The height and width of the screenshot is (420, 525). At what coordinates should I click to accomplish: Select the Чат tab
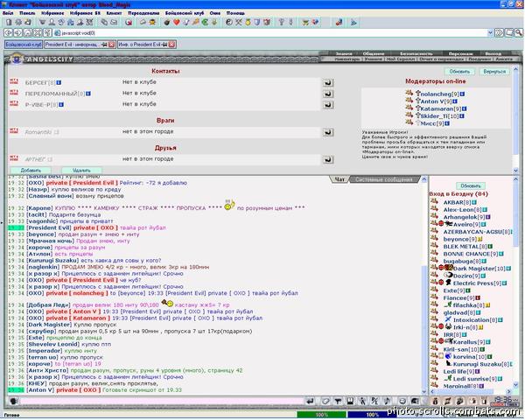339,179
